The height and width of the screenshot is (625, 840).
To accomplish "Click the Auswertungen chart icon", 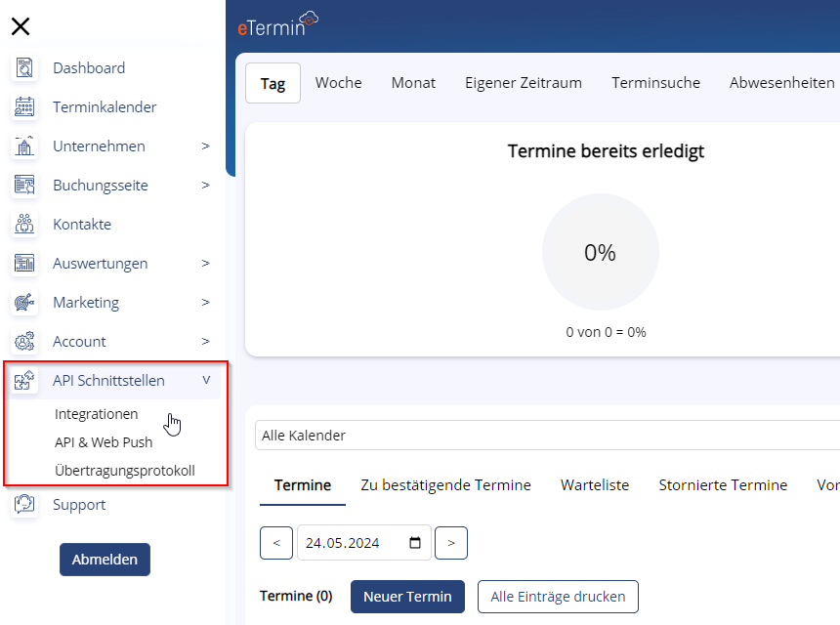I will coord(24,264).
